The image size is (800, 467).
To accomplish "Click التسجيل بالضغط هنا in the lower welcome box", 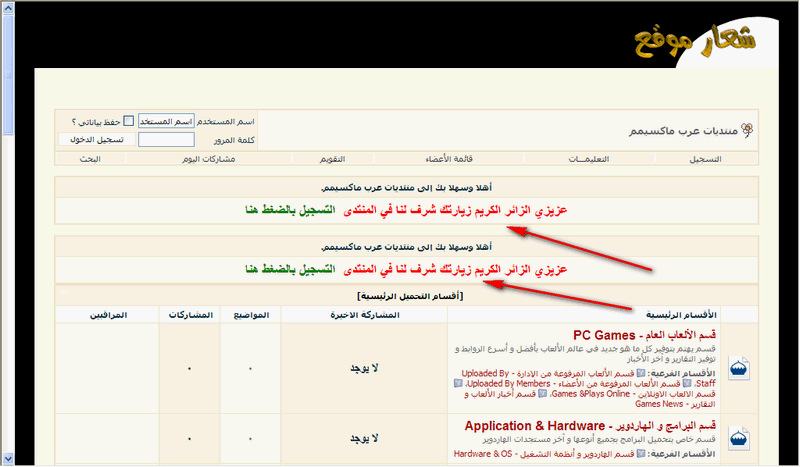I will (x=290, y=269).
